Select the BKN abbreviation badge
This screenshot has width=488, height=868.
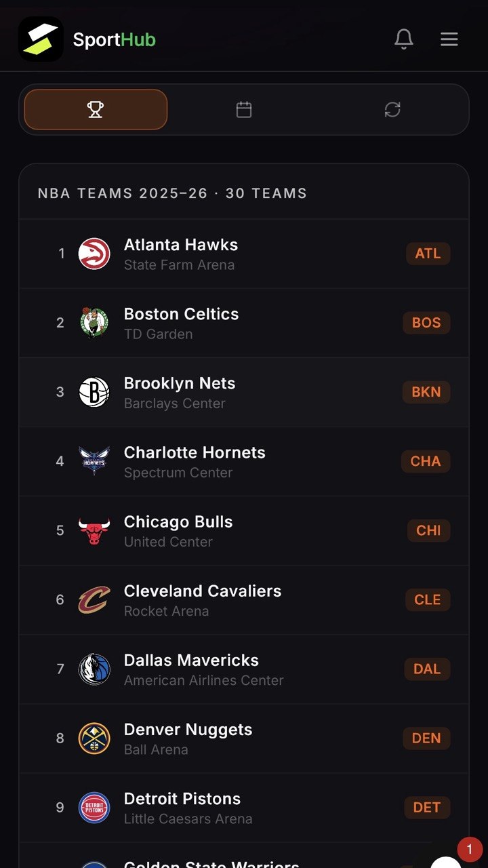426,392
